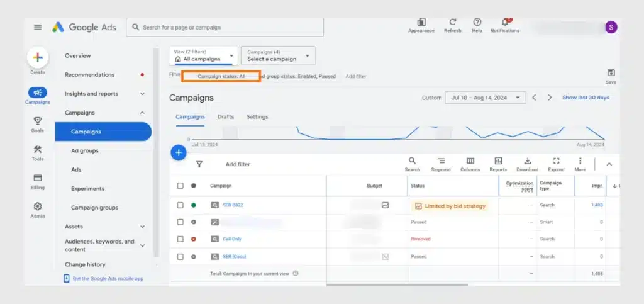The width and height of the screenshot is (644, 304).
Task: Toggle paused status dot for SER (Gads)
Action: coord(194,257)
